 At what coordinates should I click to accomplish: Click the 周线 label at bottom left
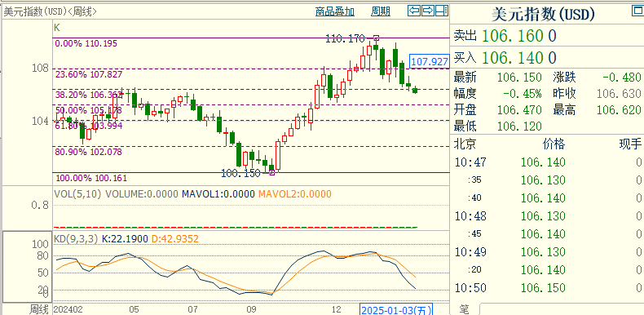tap(39, 309)
